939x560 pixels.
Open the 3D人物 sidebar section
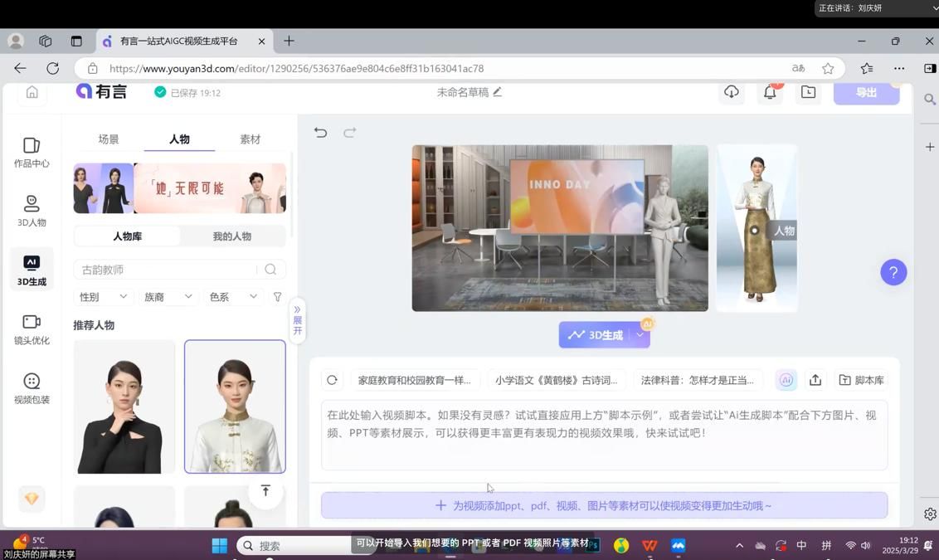pyautogui.click(x=32, y=212)
